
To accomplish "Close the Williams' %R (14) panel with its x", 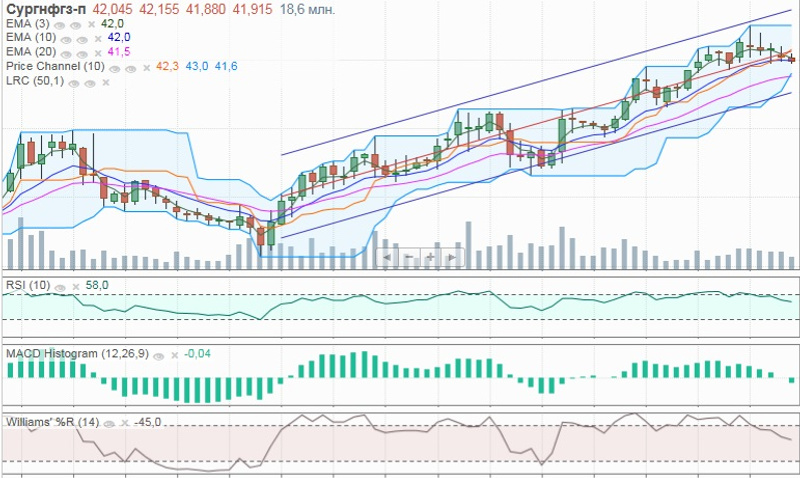I will 124,424.
